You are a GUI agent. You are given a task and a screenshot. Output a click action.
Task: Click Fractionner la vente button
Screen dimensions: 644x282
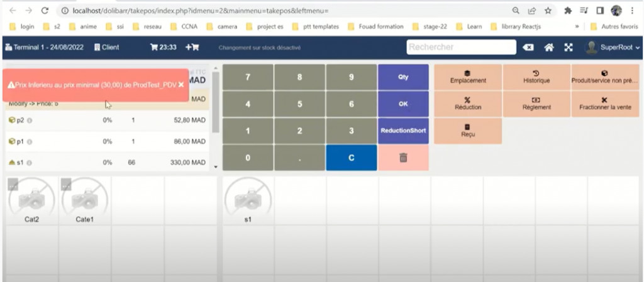click(605, 104)
